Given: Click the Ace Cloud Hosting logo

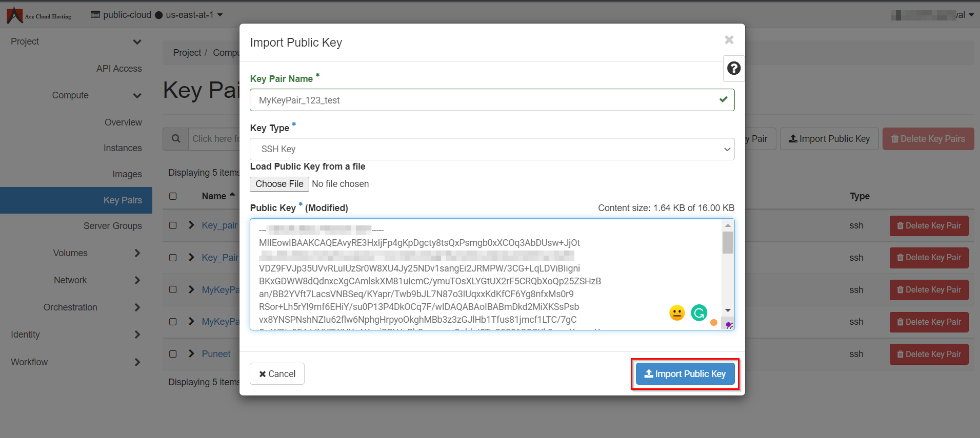Looking at the screenshot, I should tap(39, 15).
